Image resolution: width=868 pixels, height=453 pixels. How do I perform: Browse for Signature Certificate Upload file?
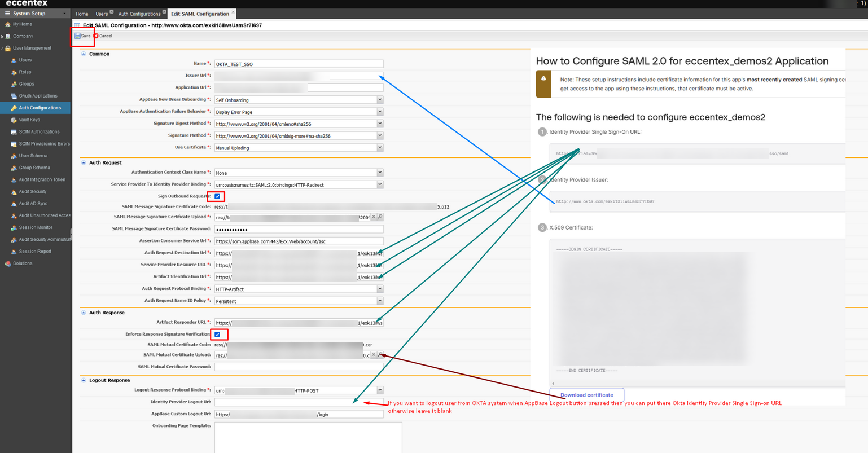coord(380,217)
